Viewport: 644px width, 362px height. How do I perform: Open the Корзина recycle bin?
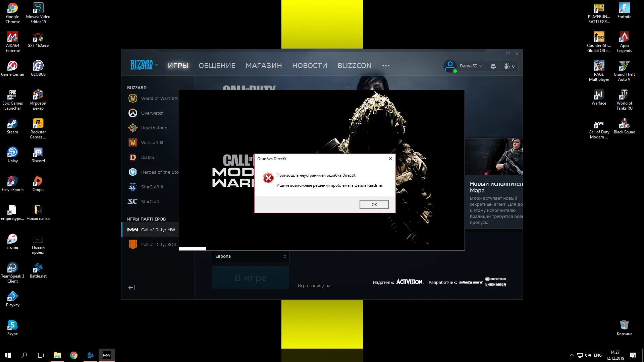click(624, 327)
